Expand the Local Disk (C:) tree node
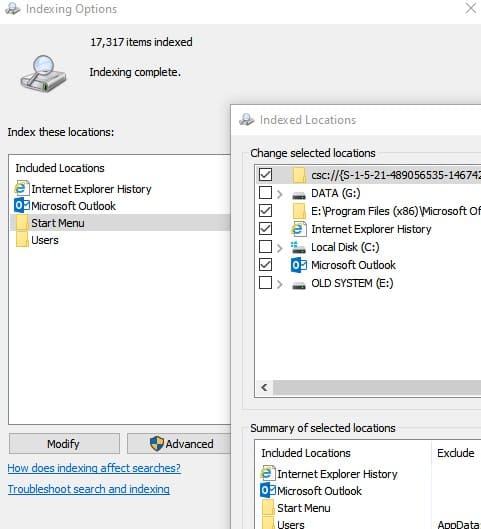The image size is (481, 529). [x=279, y=248]
